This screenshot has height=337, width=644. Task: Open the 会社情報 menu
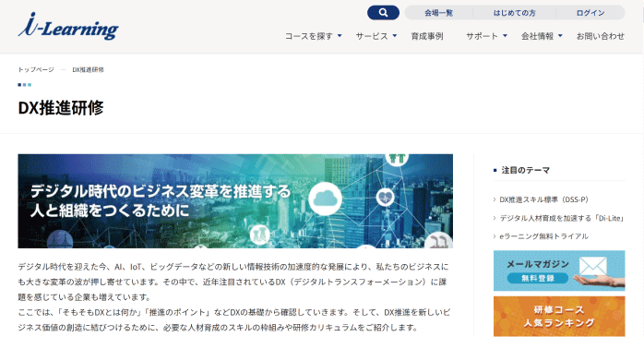pyautogui.click(x=537, y=36)
